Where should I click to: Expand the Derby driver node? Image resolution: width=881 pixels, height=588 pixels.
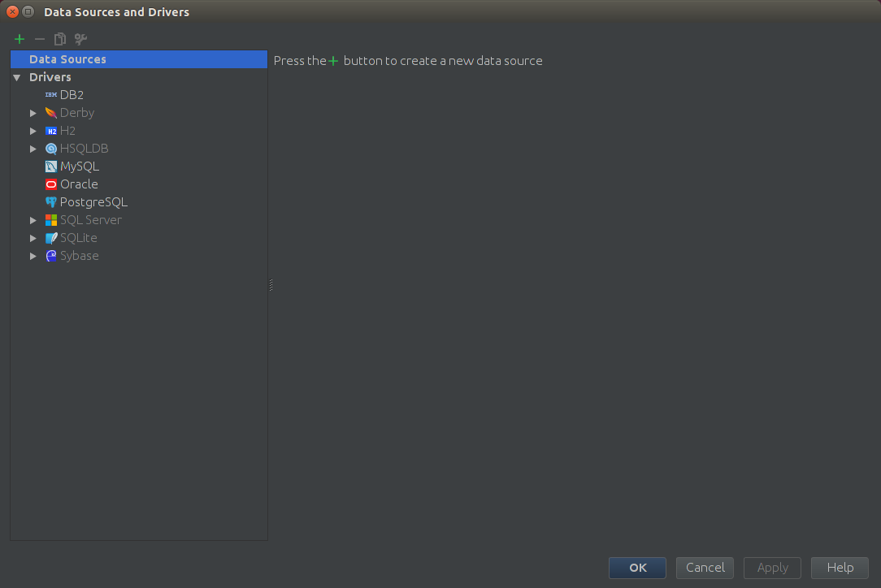pyautogui.click(x=33, y=113)
